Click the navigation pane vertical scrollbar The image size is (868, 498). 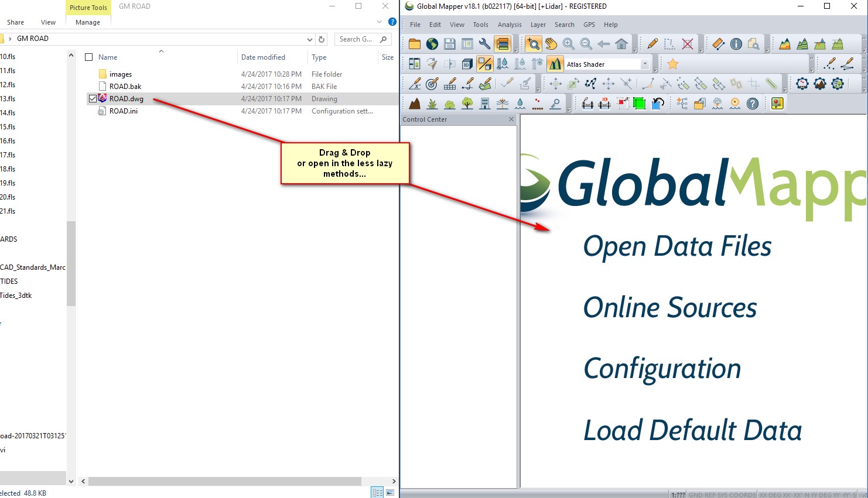point(71,263)
